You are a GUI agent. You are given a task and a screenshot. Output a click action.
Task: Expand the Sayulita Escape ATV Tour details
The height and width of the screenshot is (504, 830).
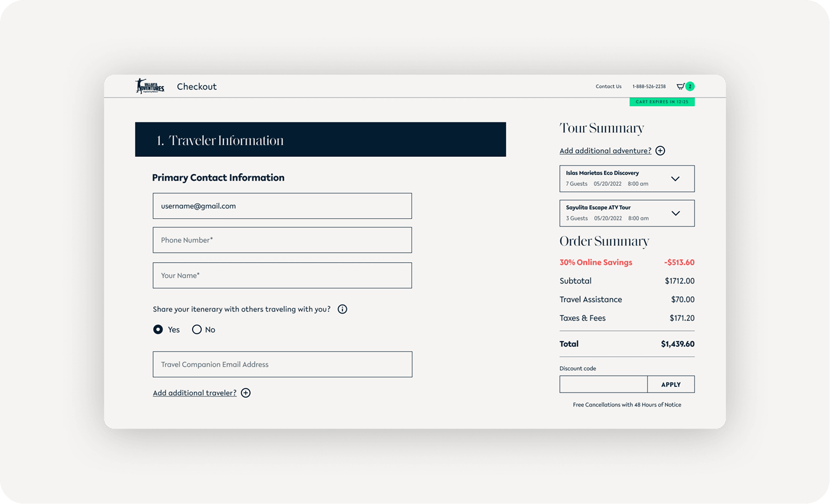click(676, 213)
